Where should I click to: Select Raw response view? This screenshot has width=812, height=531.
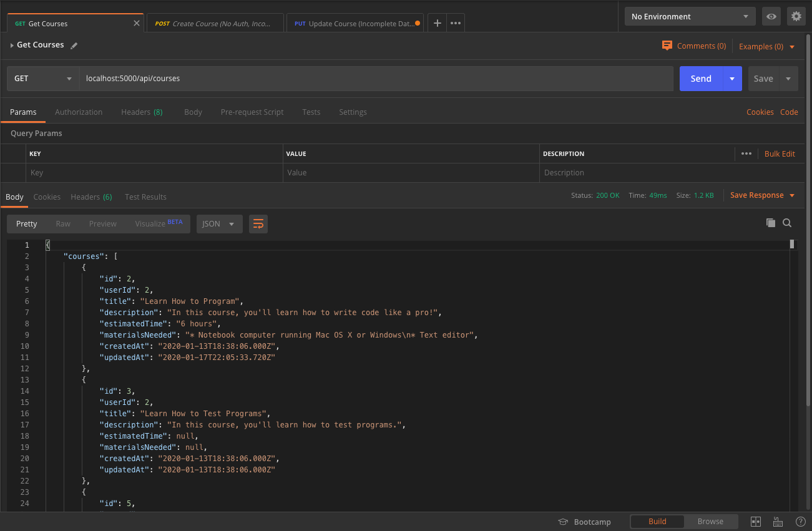pos(63,224)
